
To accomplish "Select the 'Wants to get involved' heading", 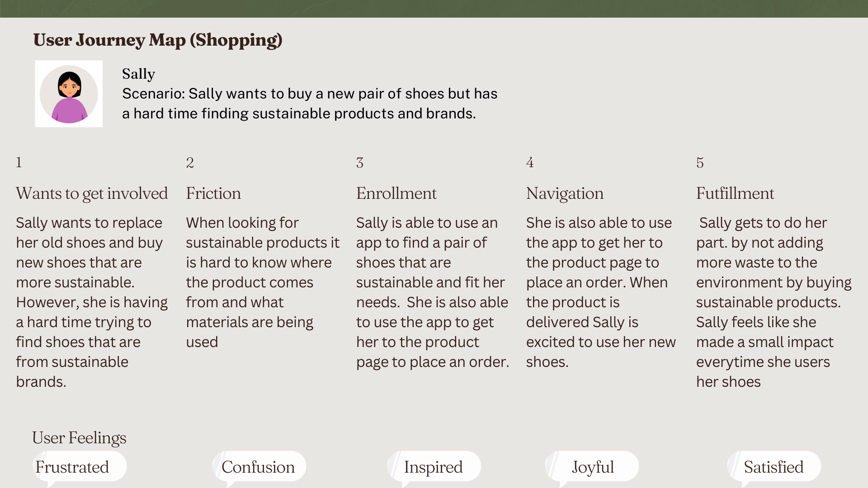I will click(x=92, y=193).
